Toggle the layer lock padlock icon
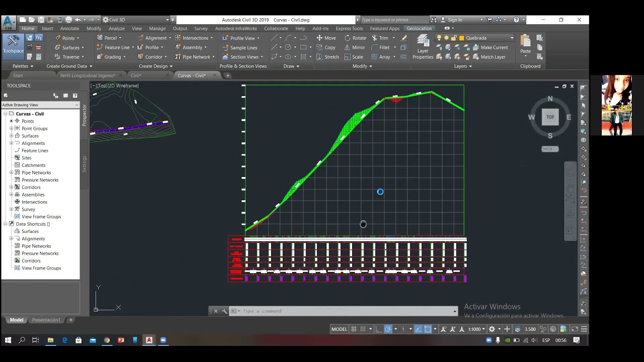The width and height of the screenshot is (644, 362). (x=453, y=38)
